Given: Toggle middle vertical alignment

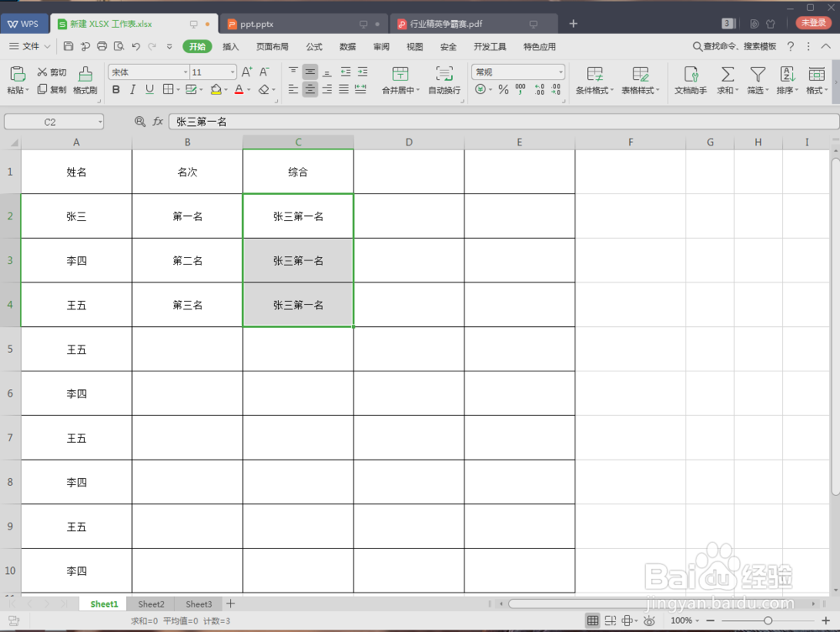Looking at the screenshot, I should click(x=310, y=71).
